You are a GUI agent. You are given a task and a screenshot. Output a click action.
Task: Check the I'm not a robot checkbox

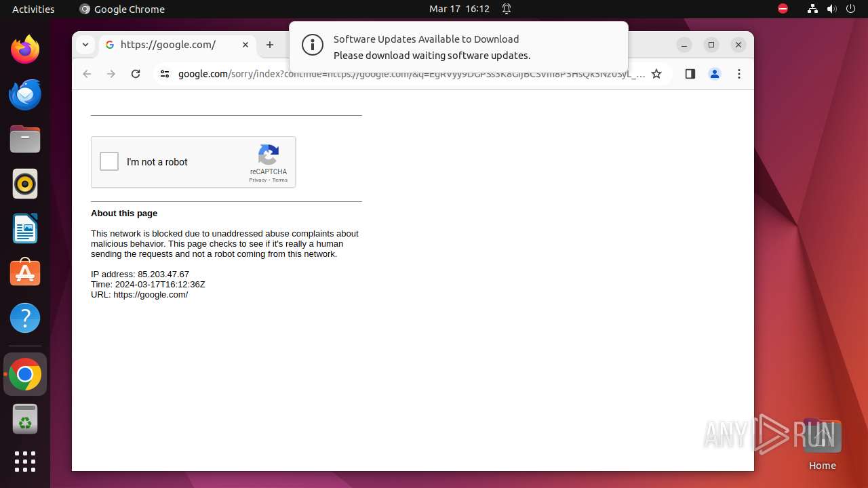click(109, 161)
